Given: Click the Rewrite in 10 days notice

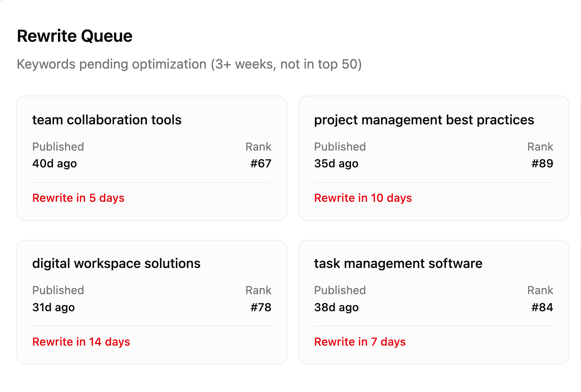Looking at the screenshot, I should (363, 198).
